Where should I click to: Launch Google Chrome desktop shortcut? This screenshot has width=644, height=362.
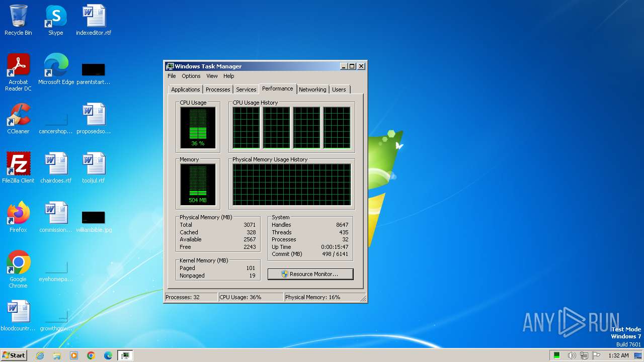point(18,269)
